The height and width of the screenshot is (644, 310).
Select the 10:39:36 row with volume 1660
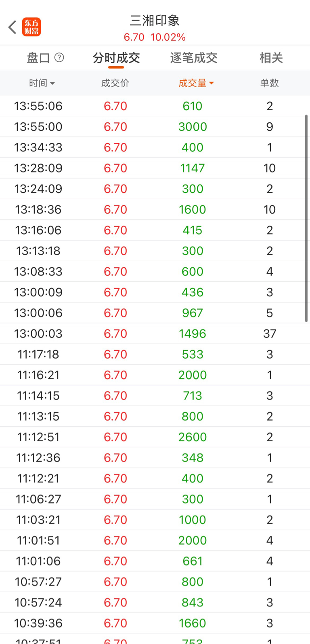[155, 623]
